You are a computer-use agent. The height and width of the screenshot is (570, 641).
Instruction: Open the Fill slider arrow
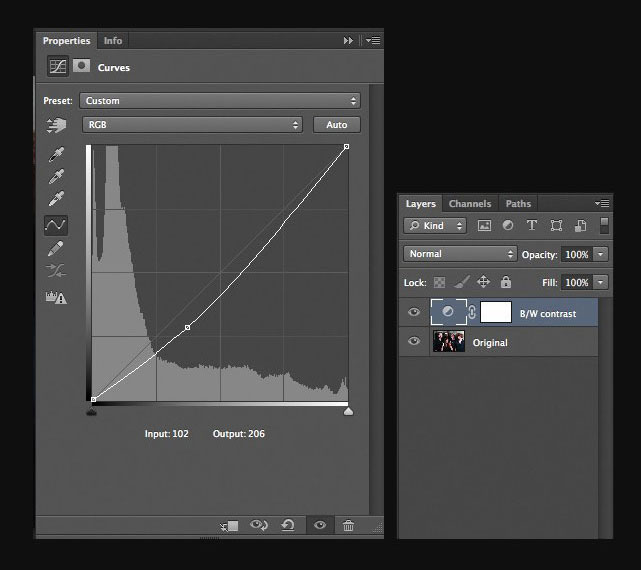(x=601, y=282)
